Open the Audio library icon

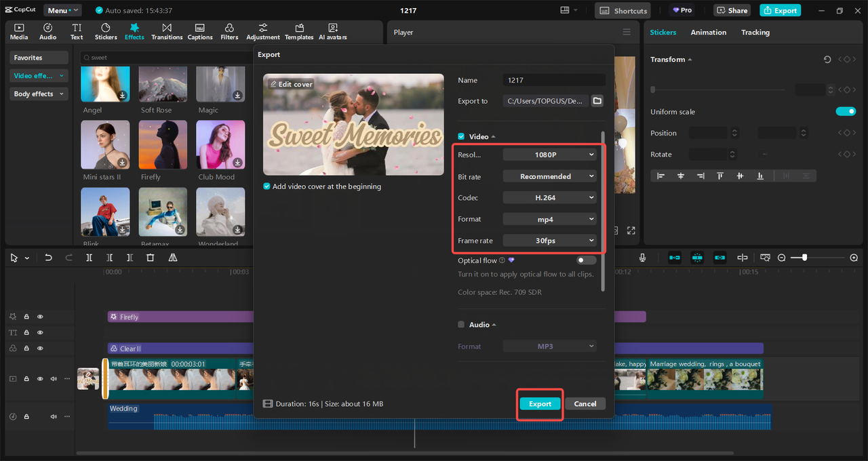(x=48, y=31)
